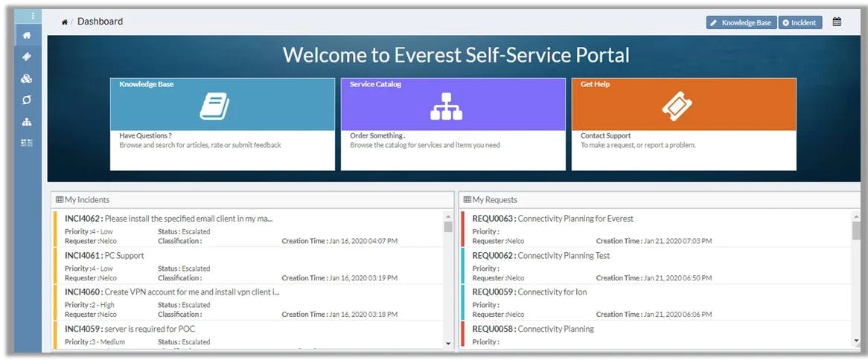868x360 pixels.
Task: Open the hierarchy sitemap sidebar icon
Action: (x=27, y=121)
